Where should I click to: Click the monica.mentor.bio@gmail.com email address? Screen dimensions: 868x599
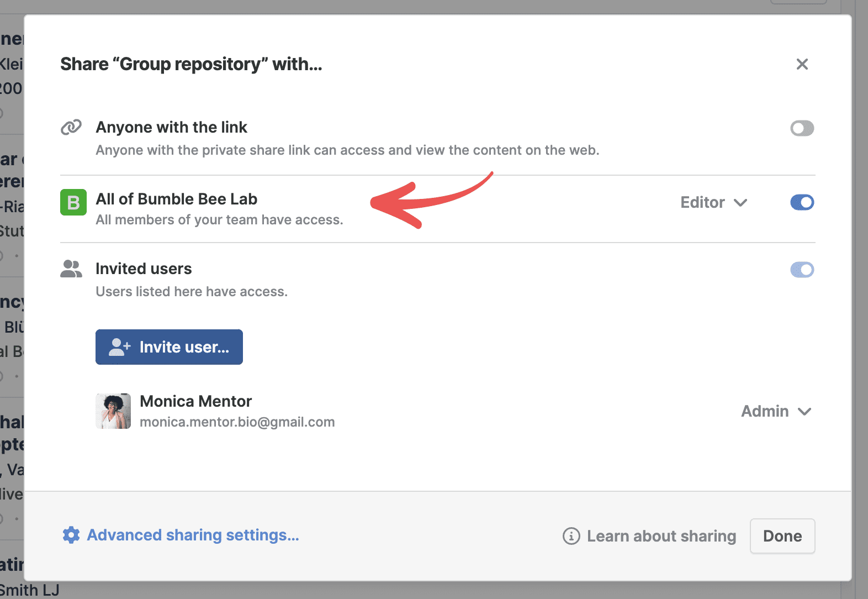[x=237, y=422]
